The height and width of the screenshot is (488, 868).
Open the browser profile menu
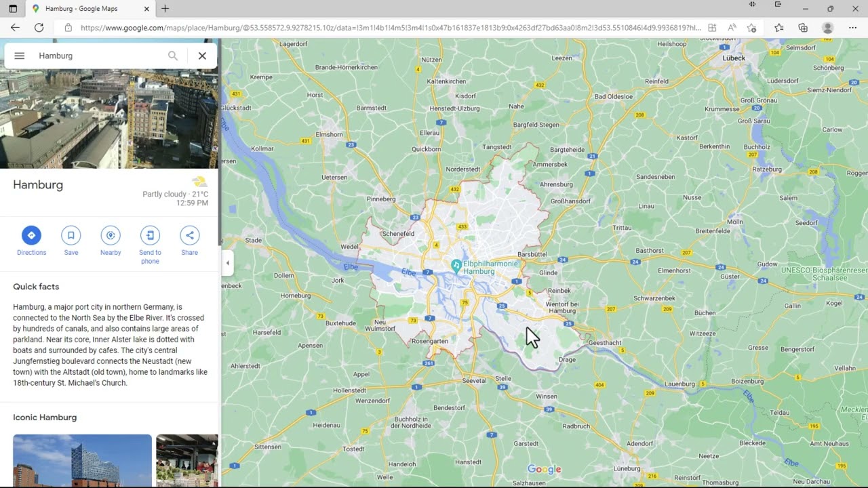coord(827,28)
